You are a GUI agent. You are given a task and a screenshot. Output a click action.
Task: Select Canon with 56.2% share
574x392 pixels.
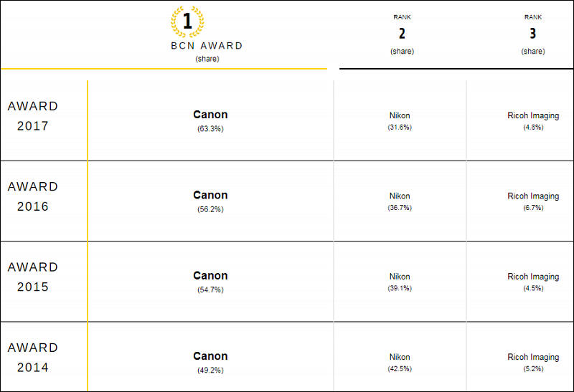click(210, 195)
